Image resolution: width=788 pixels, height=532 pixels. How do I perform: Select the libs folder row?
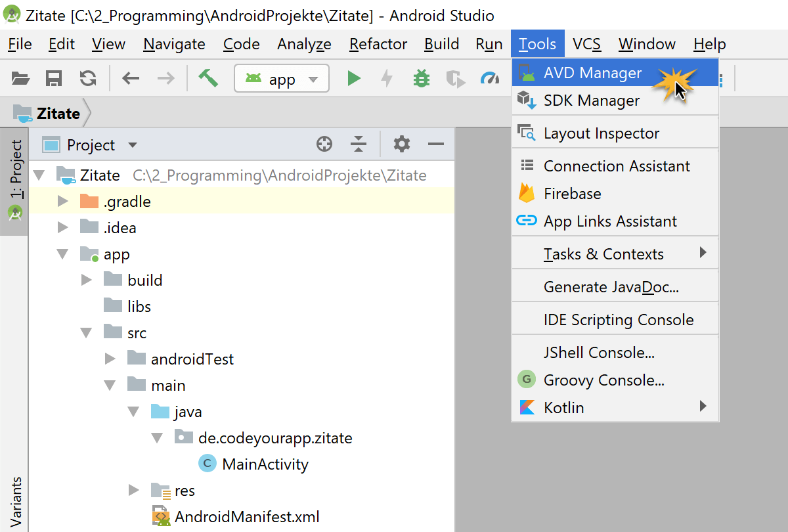241,307
